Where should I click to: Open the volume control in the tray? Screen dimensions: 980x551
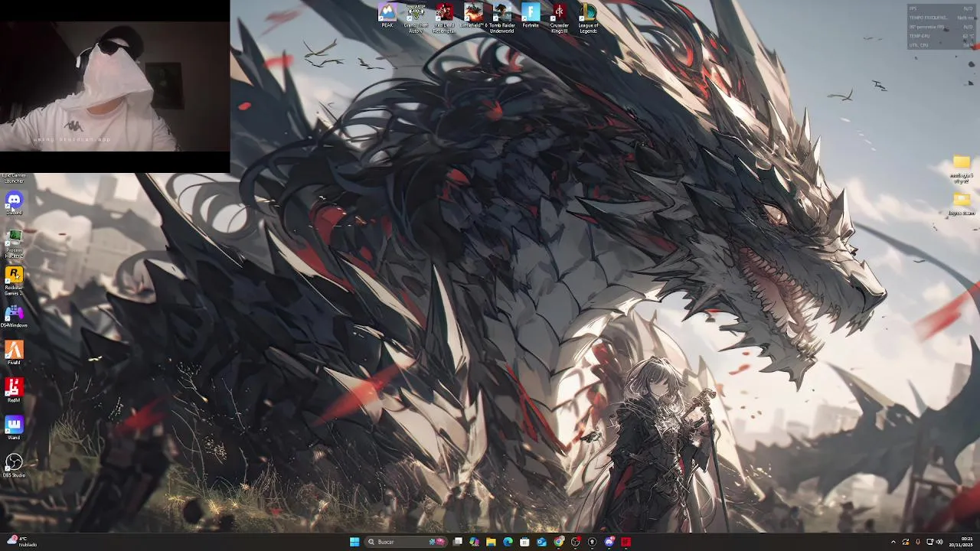(x=939, y=542)
